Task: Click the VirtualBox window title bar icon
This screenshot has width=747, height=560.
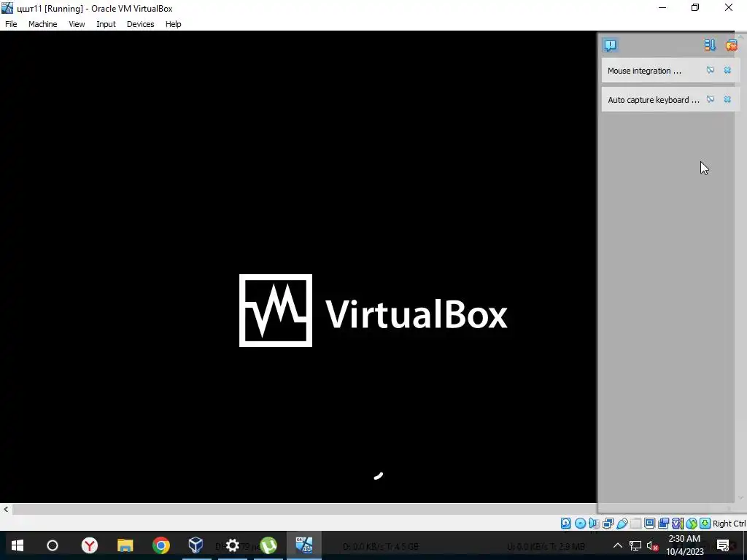Action: click(x=7, y=8)
